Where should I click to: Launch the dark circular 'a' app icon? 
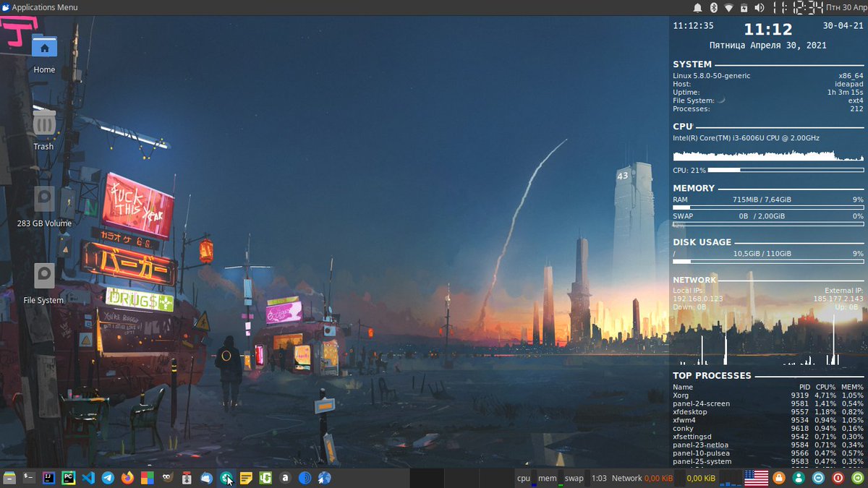tap(286, 478)
